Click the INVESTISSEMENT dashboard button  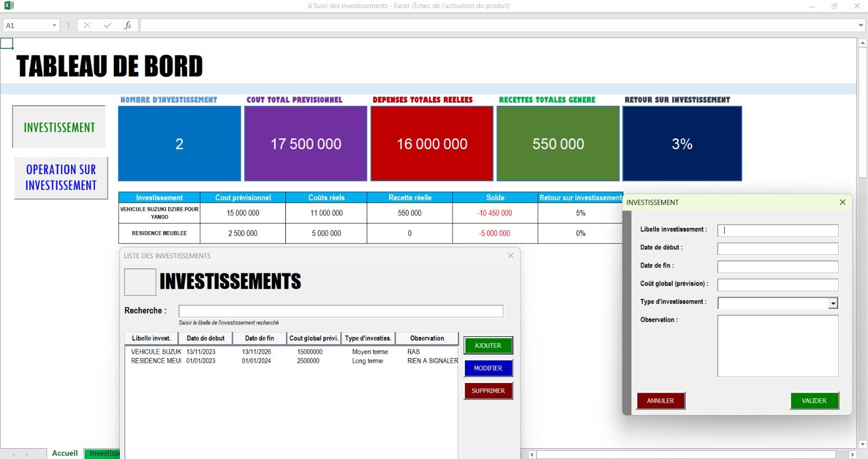(x=59, y=127)
